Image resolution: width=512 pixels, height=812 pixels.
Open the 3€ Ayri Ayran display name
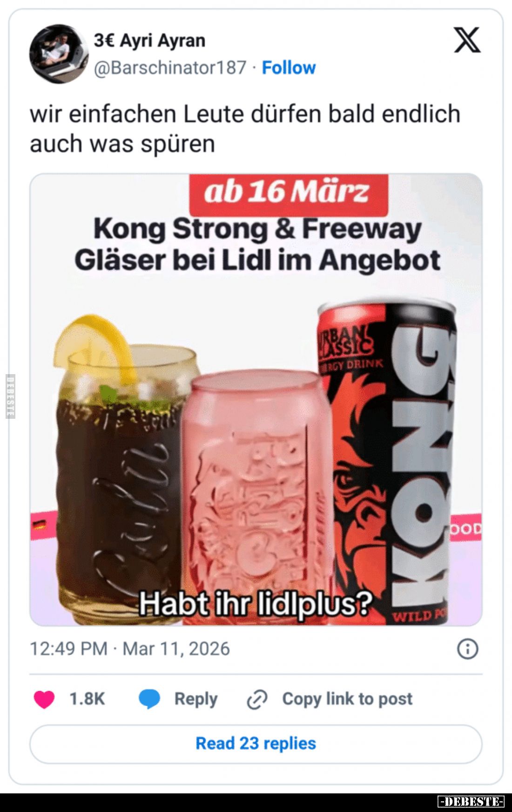149,40
